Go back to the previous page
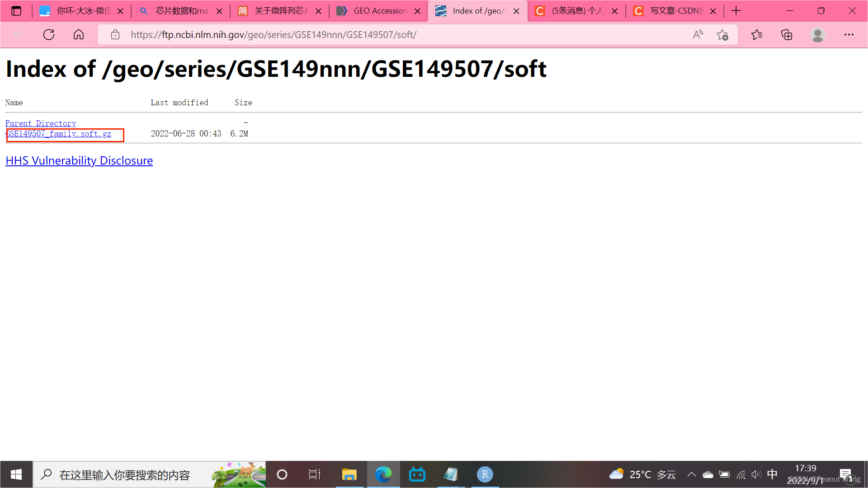Image resolution: width=868 pixels, height=488 pixels. 18,34
